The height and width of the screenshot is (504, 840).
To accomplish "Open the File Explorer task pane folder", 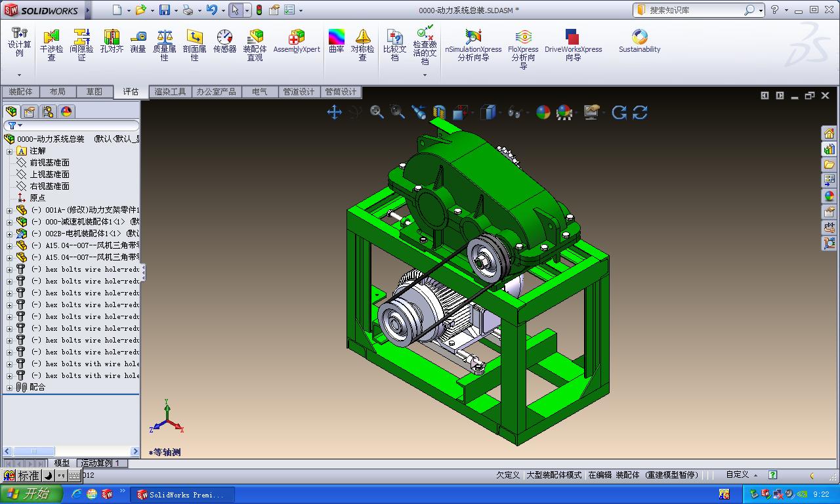I will [829, 165].
